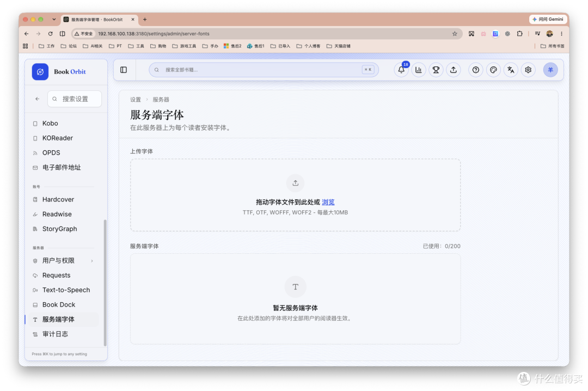Open the 游戏工具 bookmarks folder
588x391 pixels.
pyautogui.click(x=184, y=46)
